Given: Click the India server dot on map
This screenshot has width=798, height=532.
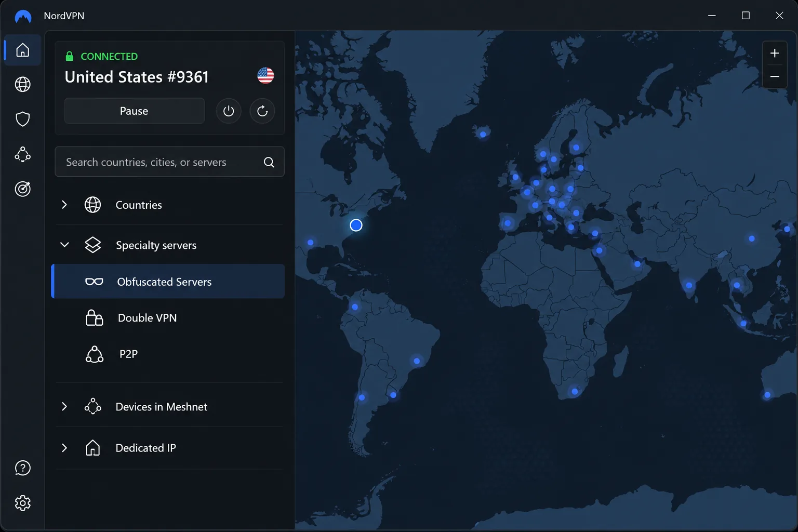Looking at the screenshot, I should (689, 285).
